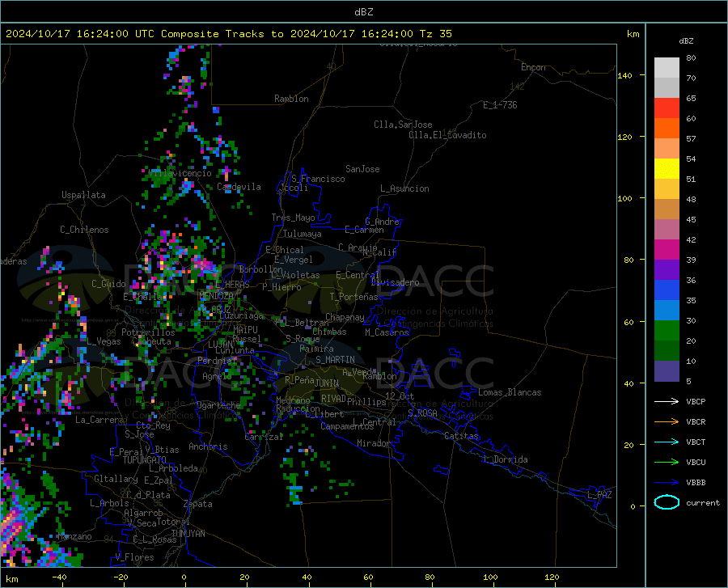Click the Villavicencio map label

[x=180, y=173]
